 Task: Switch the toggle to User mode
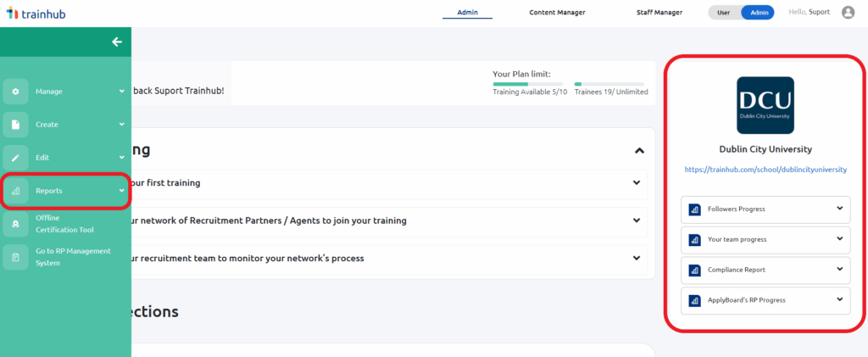(x=724, y=12)
